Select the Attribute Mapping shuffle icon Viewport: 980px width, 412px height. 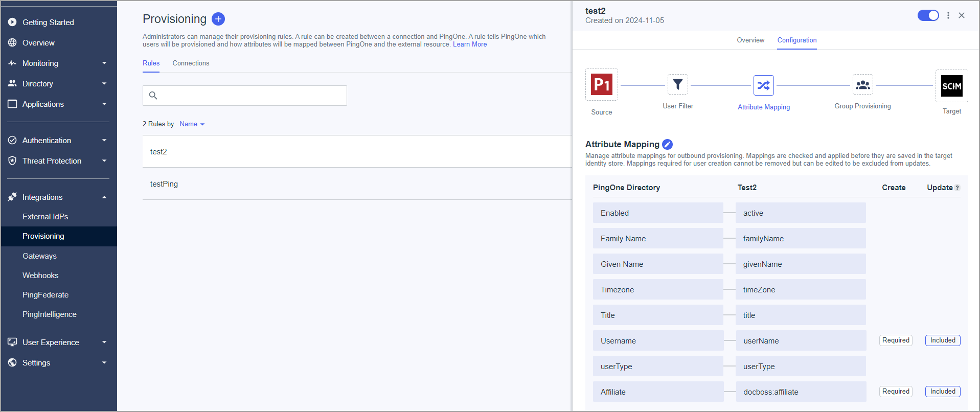click(764, 85)
